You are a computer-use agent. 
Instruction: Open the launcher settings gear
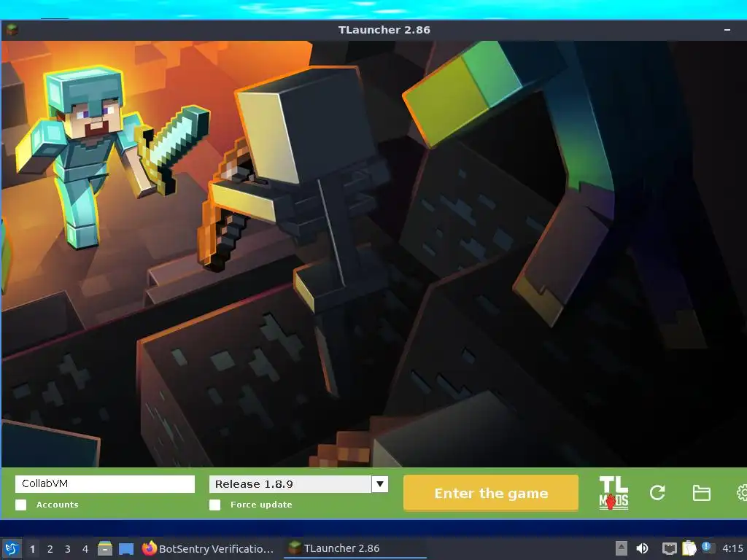tap(742, 493)
